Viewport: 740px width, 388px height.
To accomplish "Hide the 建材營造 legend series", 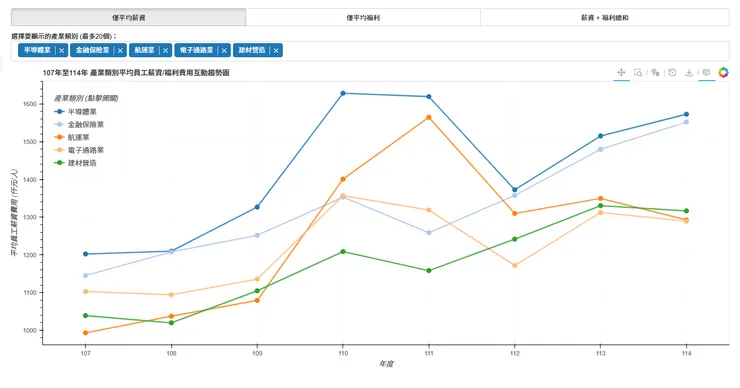I will [x=76, y=163].
